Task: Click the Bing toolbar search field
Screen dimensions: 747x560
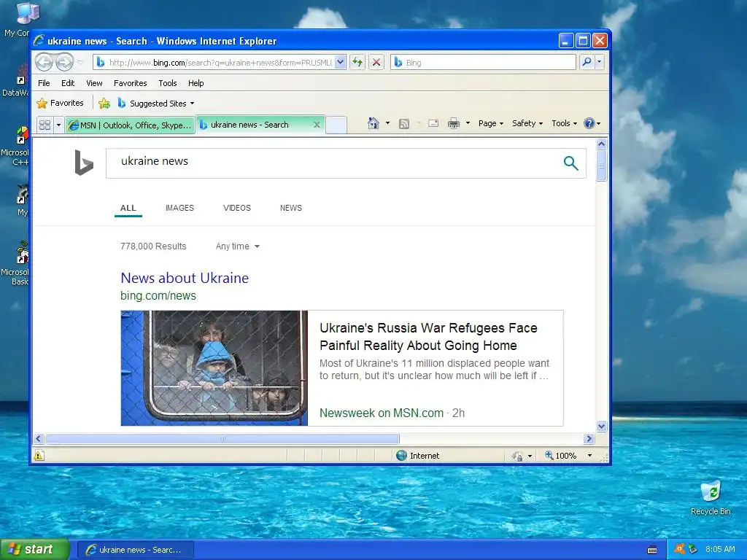Action: click(x=483, y=63)
